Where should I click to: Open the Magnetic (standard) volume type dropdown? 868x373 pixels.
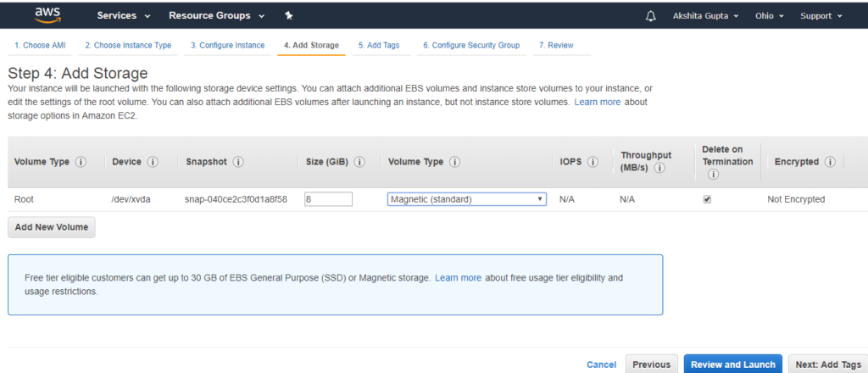(467, 199)
